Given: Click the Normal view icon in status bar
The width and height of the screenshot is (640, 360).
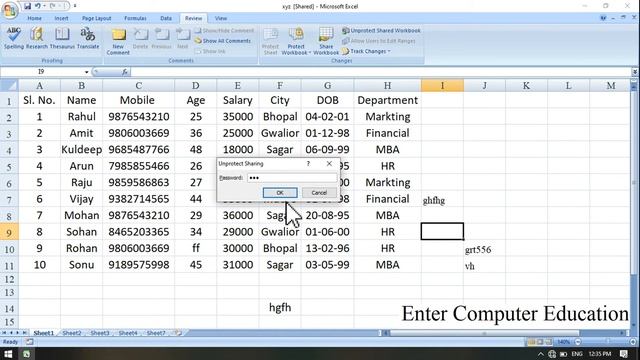Looking at the screenshot, I should [x=531, y=342].
